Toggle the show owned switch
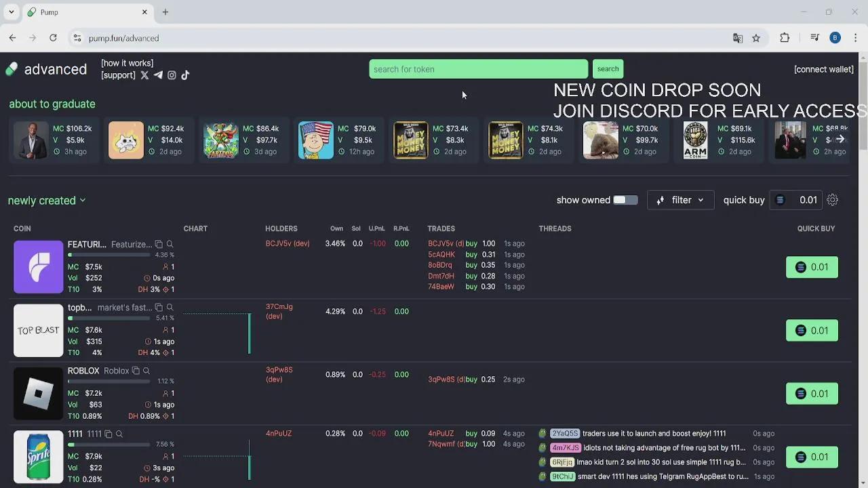The width and height of the screenshot is (868, 488). pos(625,200)
